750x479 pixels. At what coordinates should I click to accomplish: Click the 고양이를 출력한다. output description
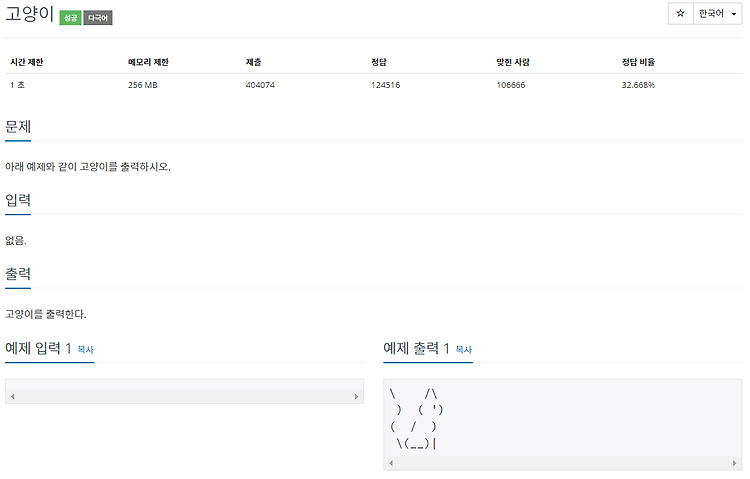(45, 314)
